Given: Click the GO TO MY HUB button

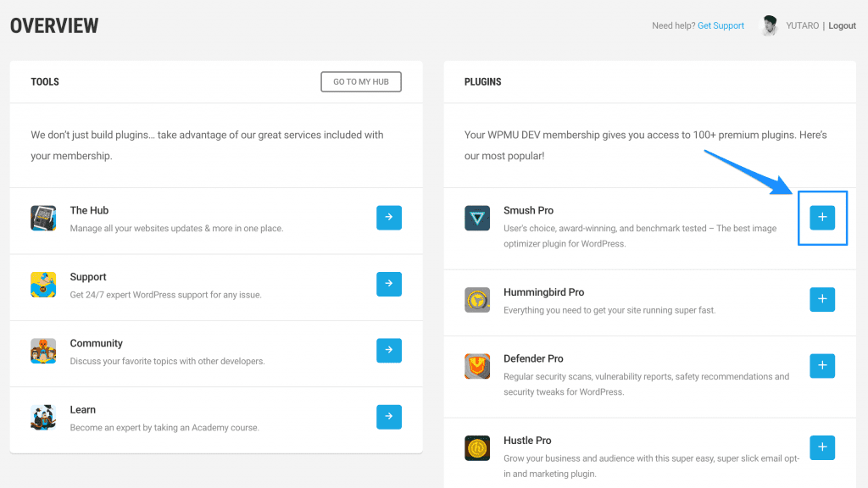Looking at the screenshot, I should pyautogui.click(x=361, y=82).
